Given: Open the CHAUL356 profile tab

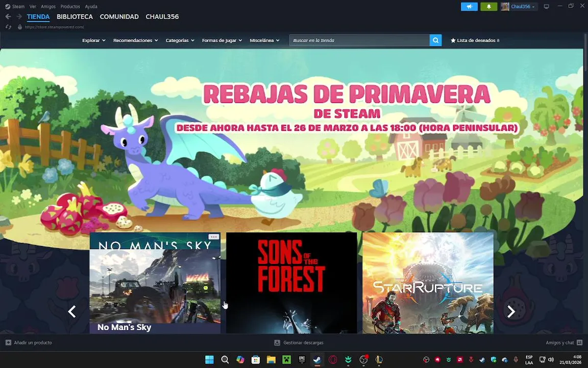Looking at the screenshot, I should pyautogui.click(x=162, y=17).
